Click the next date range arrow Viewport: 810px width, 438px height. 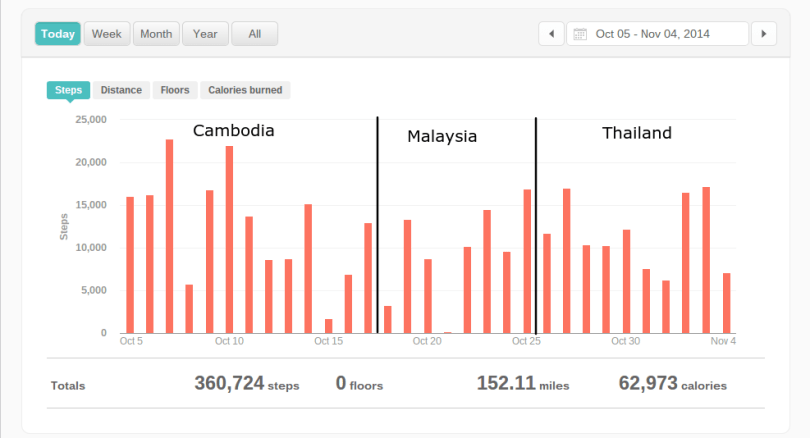[x=764, y=34]
